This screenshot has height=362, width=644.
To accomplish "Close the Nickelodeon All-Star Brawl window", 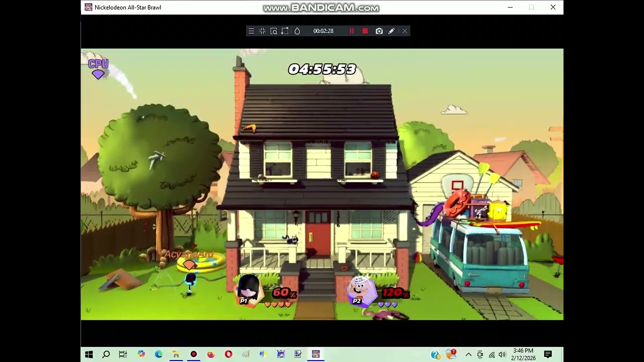I will tap(553, 7).
